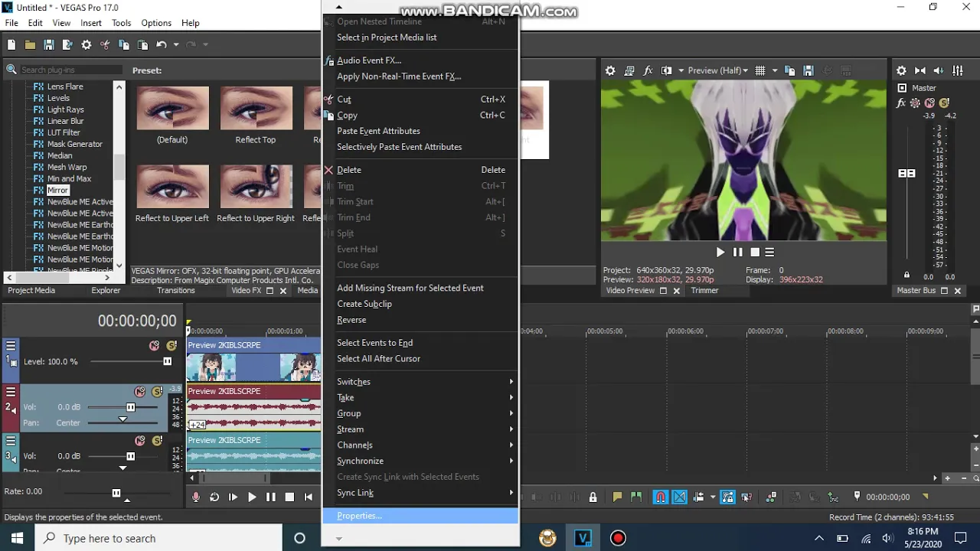Copy preview snapshot to clipboard icon
Viewport: 980px width, 551px height.
point(789,70)
